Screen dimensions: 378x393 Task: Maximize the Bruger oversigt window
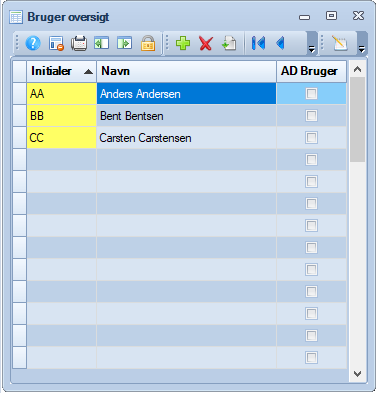click(331, 15)
